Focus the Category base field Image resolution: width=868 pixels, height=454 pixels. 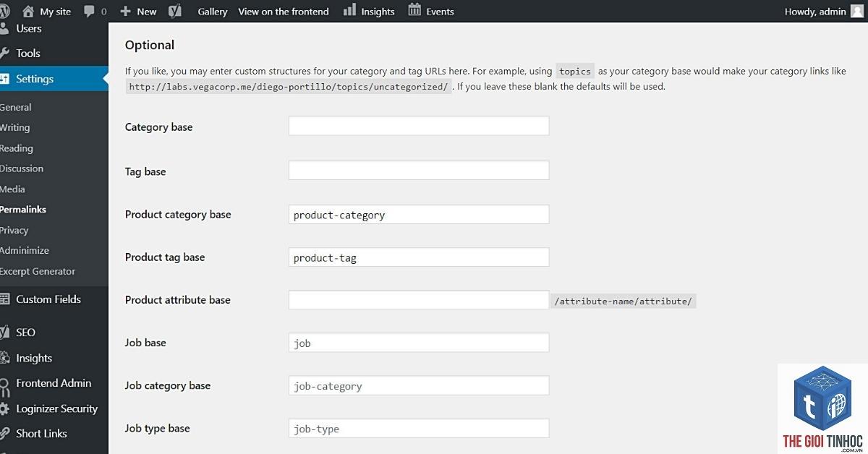click(x=419, y=126)
